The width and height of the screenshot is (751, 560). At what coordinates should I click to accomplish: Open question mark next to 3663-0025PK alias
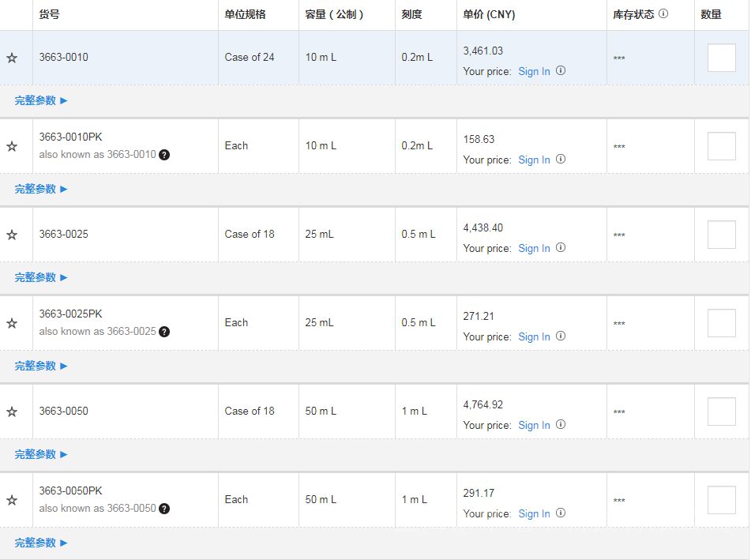point(164,332)
